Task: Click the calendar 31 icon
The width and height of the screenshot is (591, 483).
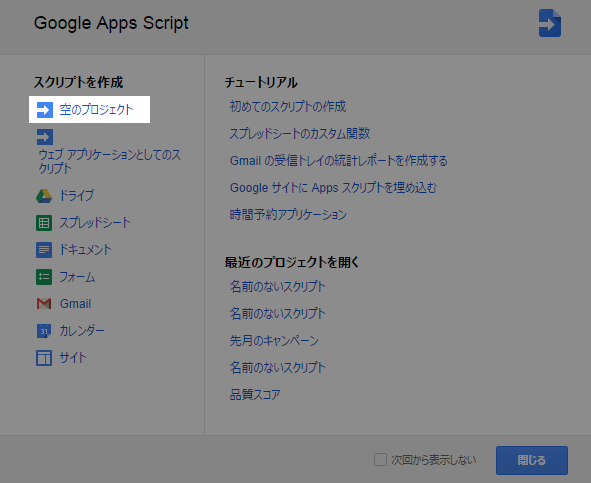Action: click(44, 331)
